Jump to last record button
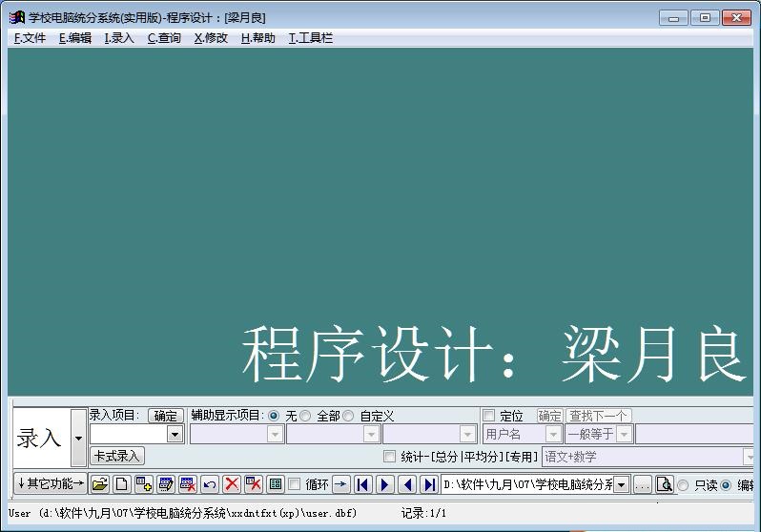 click(429, 484)
